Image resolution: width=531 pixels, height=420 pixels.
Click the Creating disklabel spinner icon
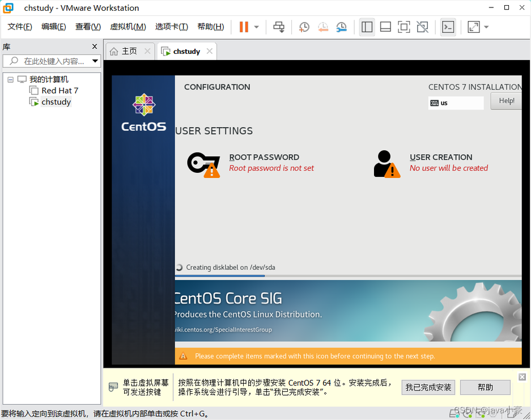[179, 268]
